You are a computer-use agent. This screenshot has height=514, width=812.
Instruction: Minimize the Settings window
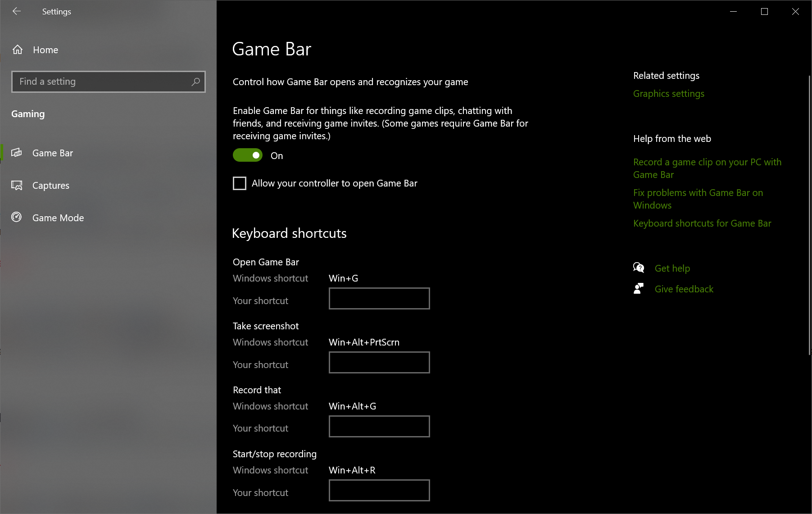[733, 11]
